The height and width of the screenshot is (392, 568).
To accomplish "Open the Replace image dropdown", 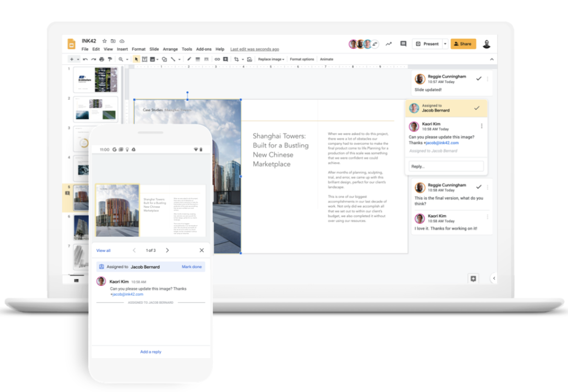I will [x=271, y=60].
